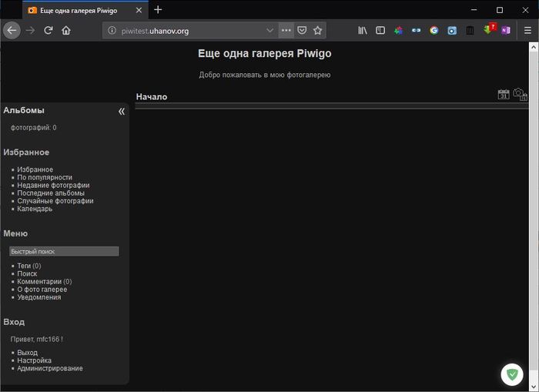Image resolution: width=539 pixels, height=392 pixels.
Task: Click the Save to Pocket icon
Action: click(x=302, y=31)
